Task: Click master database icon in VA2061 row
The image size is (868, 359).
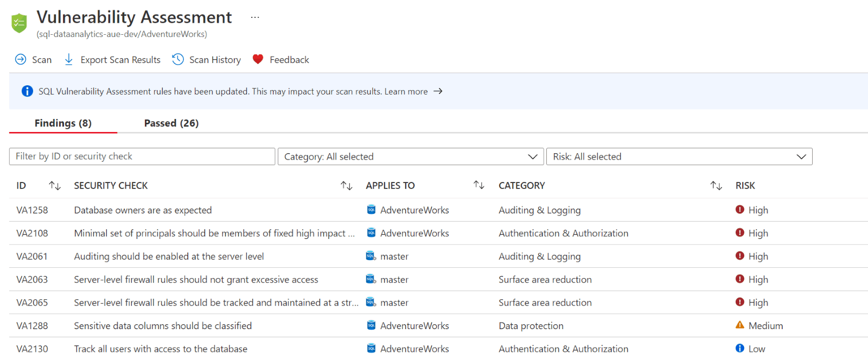Action: (371, 256)
